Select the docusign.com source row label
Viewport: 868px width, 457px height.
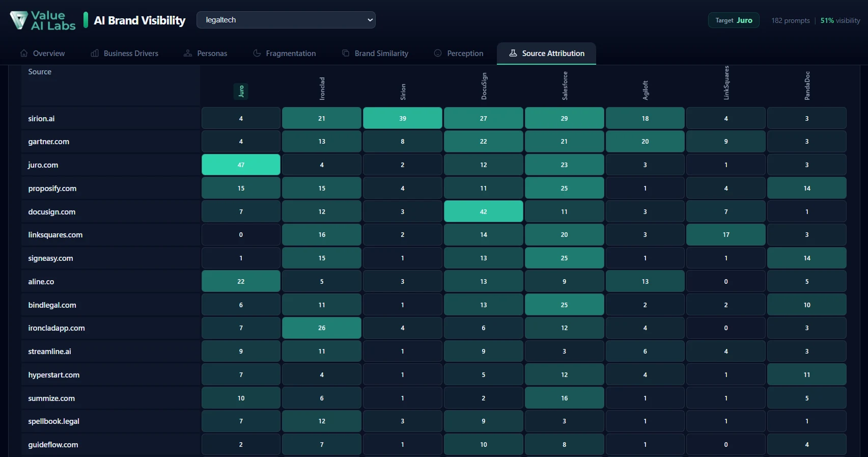click(x=51, y=212)
